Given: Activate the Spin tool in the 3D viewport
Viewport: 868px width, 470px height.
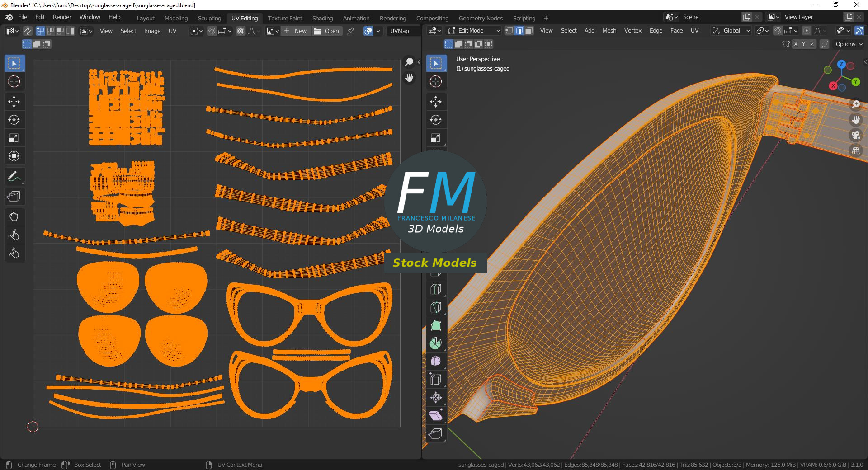Looking at the screenshot, I should point(436,343).
